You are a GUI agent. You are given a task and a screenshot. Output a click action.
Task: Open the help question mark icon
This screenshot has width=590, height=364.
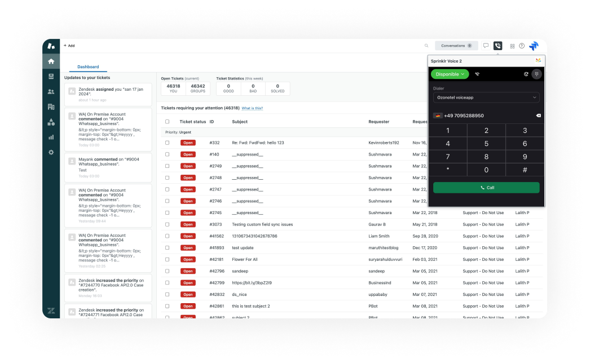point(522,46)
